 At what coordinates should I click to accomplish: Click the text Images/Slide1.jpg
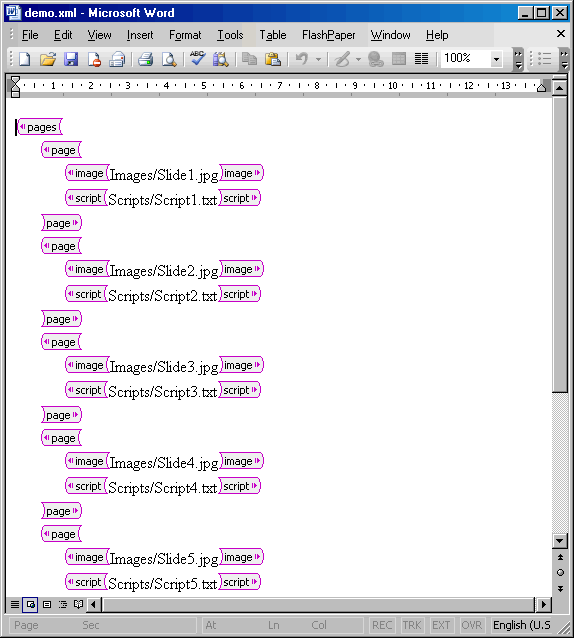coord(164,175)
